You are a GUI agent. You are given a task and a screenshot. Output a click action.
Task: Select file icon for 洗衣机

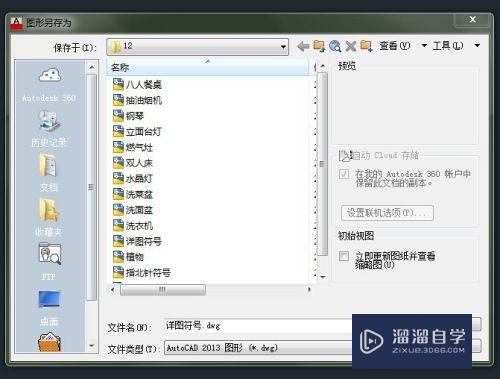pos(118,226)
